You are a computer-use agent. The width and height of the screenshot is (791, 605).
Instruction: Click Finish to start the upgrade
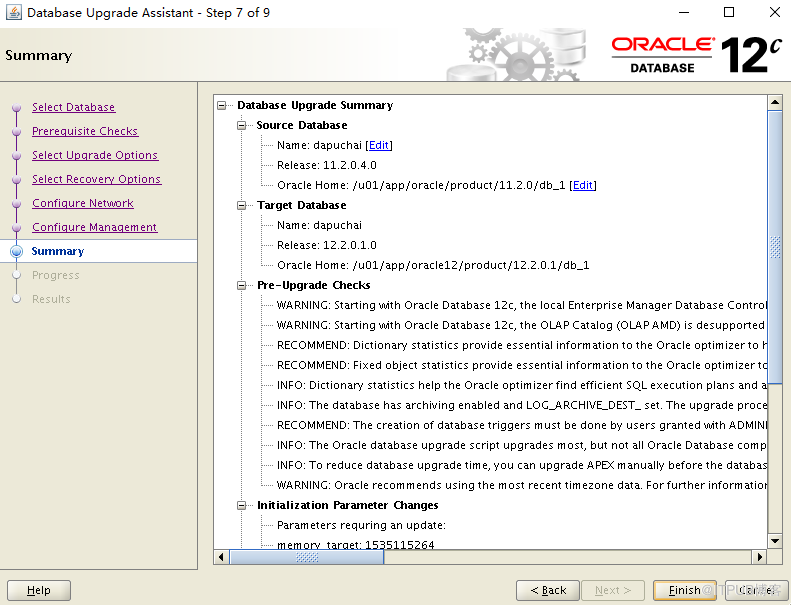tap(685, 590)
